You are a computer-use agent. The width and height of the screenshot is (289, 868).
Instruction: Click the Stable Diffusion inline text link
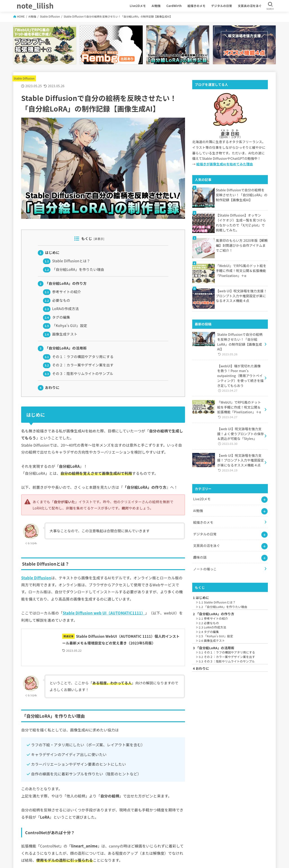[36, 578]
